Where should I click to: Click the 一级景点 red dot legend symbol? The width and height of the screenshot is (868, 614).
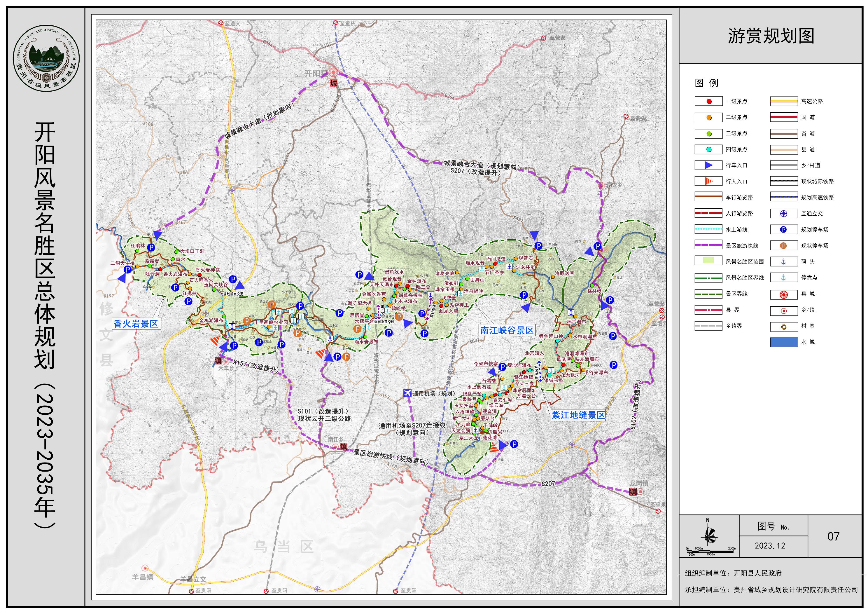tap(709, 101)
